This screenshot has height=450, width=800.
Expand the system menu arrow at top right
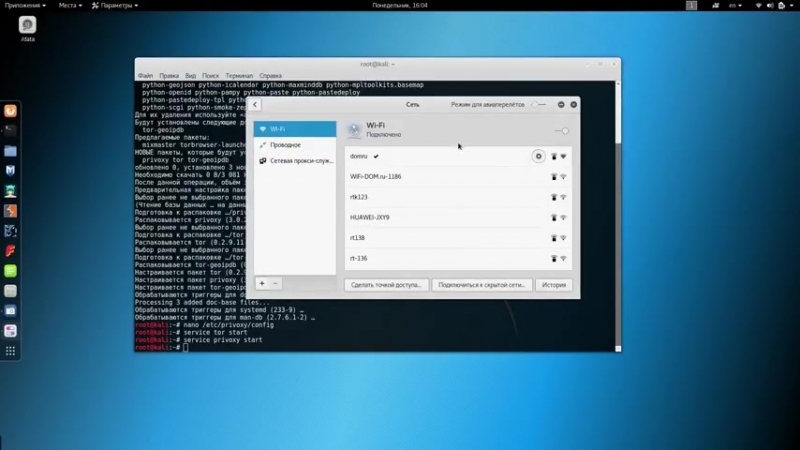coord(792,5)
